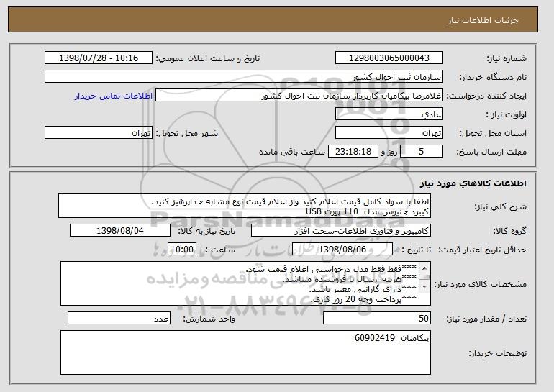
Task: Select the time field showing 10:00
Action: (x=182, y=250)
